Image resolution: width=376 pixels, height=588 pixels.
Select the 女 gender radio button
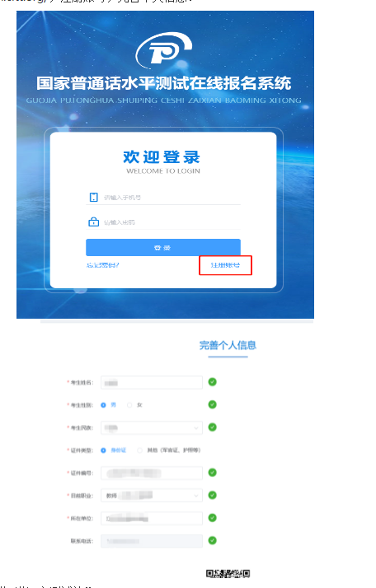pyautogui.click(x=129, y=405)
